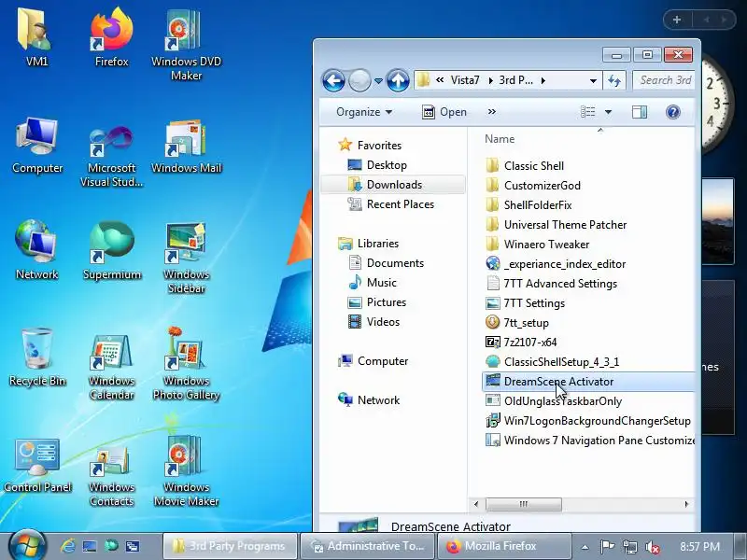Click the Start orb button
747x560 pixels.
tap(27, 546)
